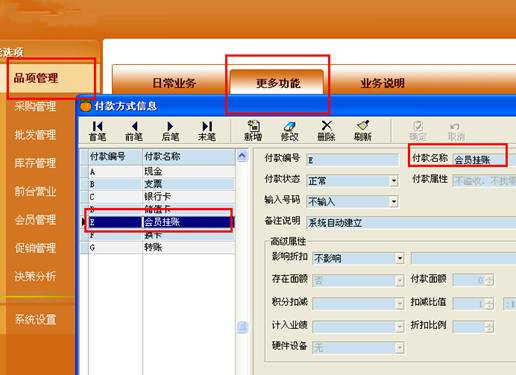Click the 付款属性 field

tap(484, 181)
